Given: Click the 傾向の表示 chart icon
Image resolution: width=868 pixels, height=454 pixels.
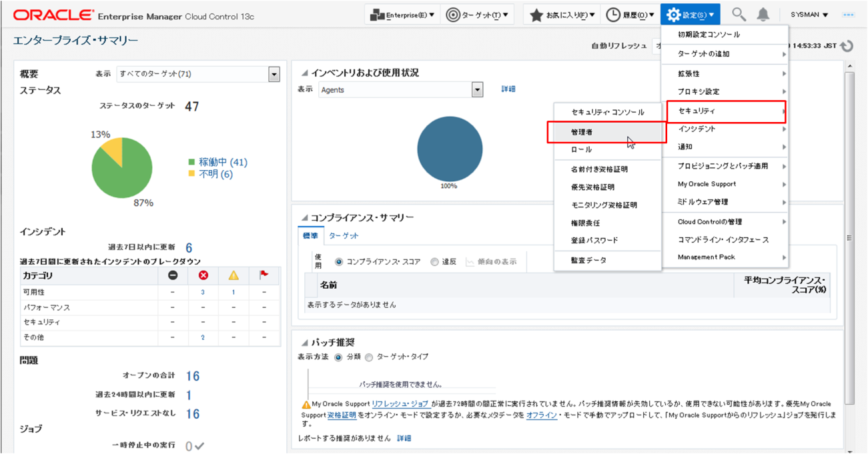Looking at the screenshot, I should point(470,262).
